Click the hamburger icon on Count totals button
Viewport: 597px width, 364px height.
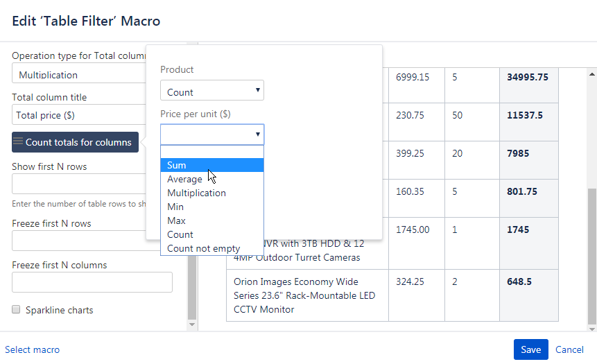point(18,141)
